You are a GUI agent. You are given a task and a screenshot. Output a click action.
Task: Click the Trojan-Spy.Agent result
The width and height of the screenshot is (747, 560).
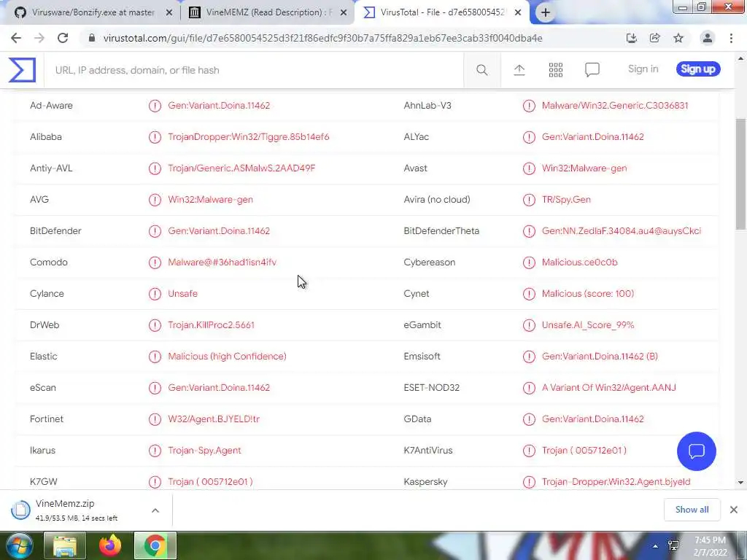(x=204, y=451)
